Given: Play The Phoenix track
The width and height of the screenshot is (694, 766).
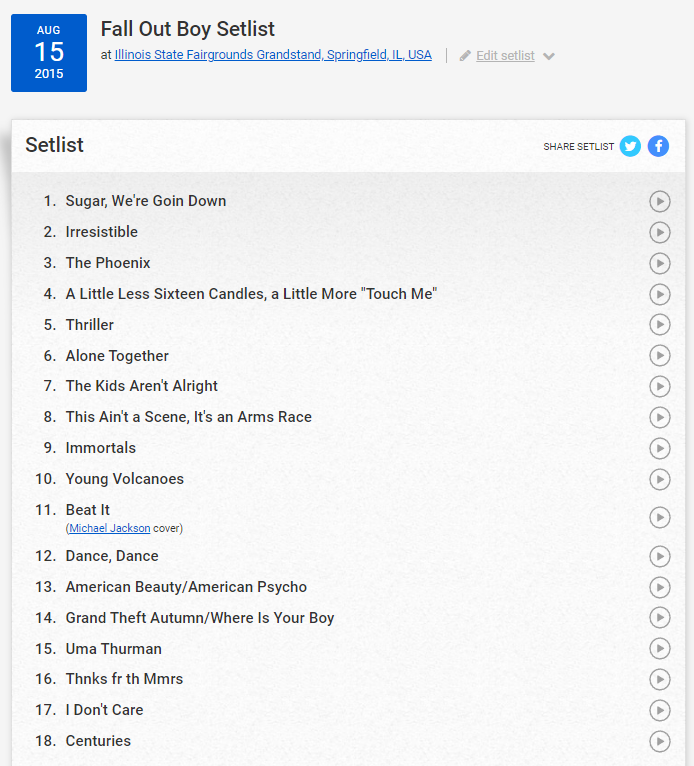Looking at the screenshot, I should pos(660,263).
